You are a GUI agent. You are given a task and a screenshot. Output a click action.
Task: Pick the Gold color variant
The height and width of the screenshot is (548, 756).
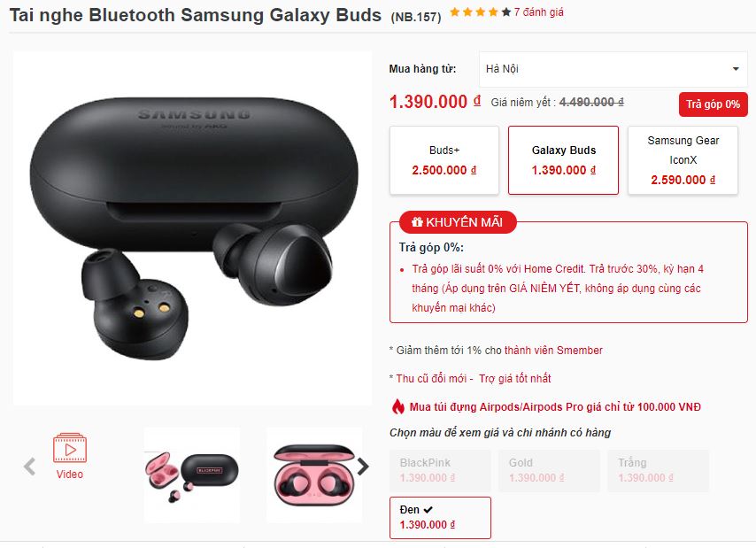(549, 470)
